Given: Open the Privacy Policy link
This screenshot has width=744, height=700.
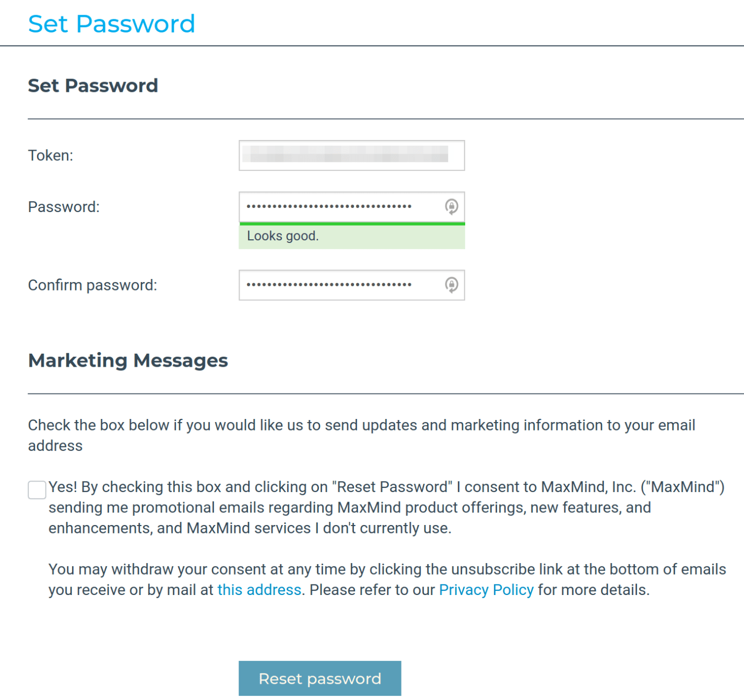Looking at the screenshot, I should [x=486, y=590].
